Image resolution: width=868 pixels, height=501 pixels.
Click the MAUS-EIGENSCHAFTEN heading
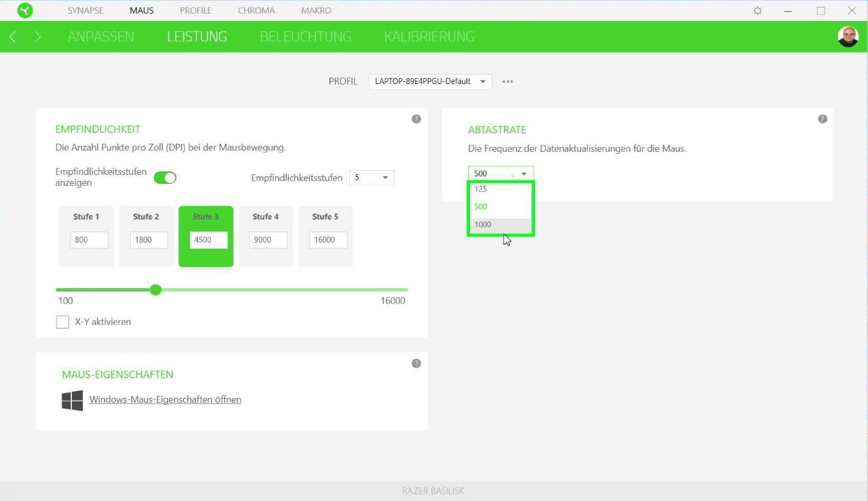pyautogui.click(x=118, y=374)
